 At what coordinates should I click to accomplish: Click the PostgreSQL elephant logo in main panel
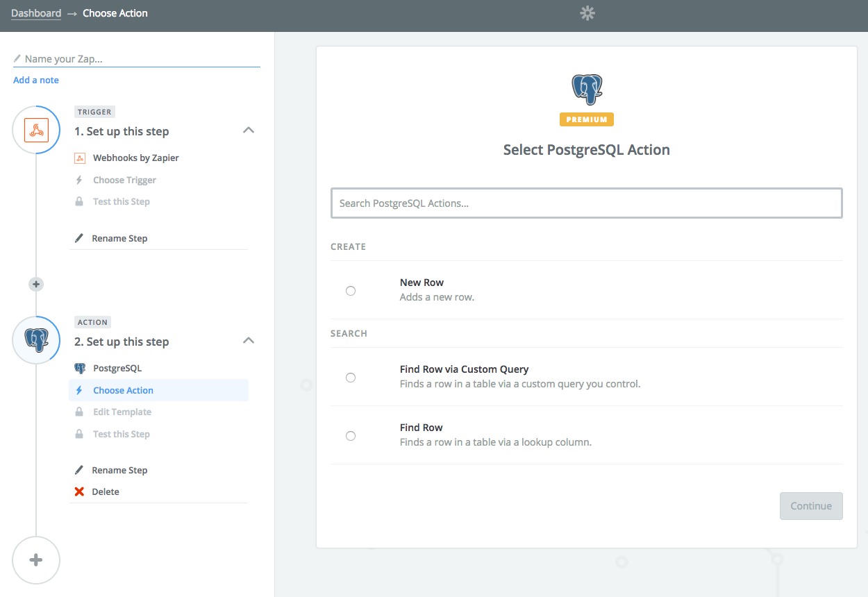click(587, 90)
